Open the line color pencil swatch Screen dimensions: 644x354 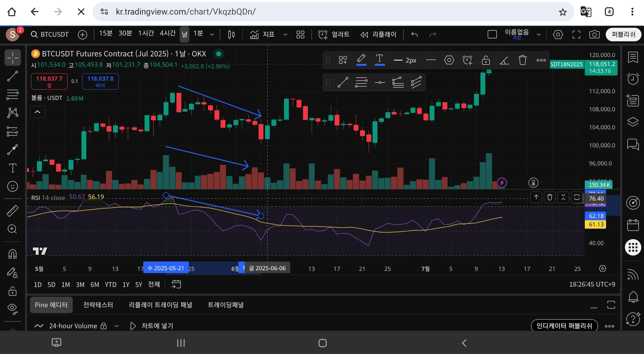point(361,60)
